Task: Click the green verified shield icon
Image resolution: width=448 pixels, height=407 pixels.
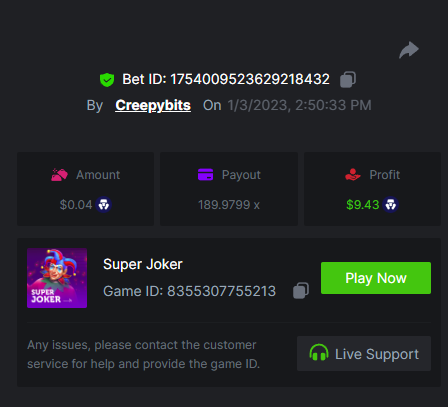Action: 107,80
